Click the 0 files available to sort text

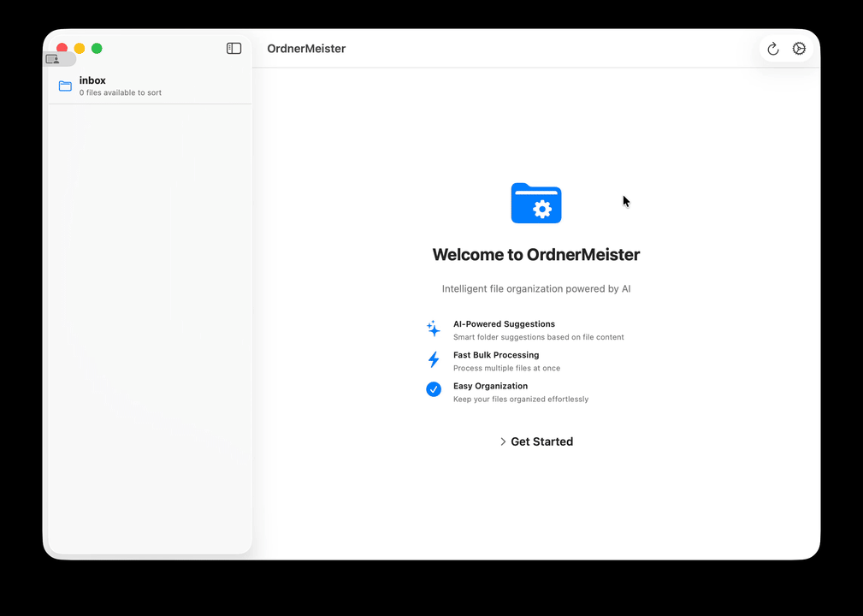tap(122, 92)
